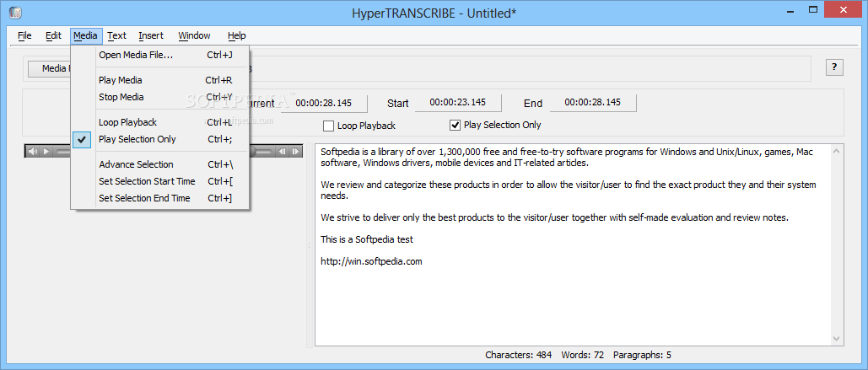
Task: Click the 'This is a Softpedia test' line
Action: point(367,239)
